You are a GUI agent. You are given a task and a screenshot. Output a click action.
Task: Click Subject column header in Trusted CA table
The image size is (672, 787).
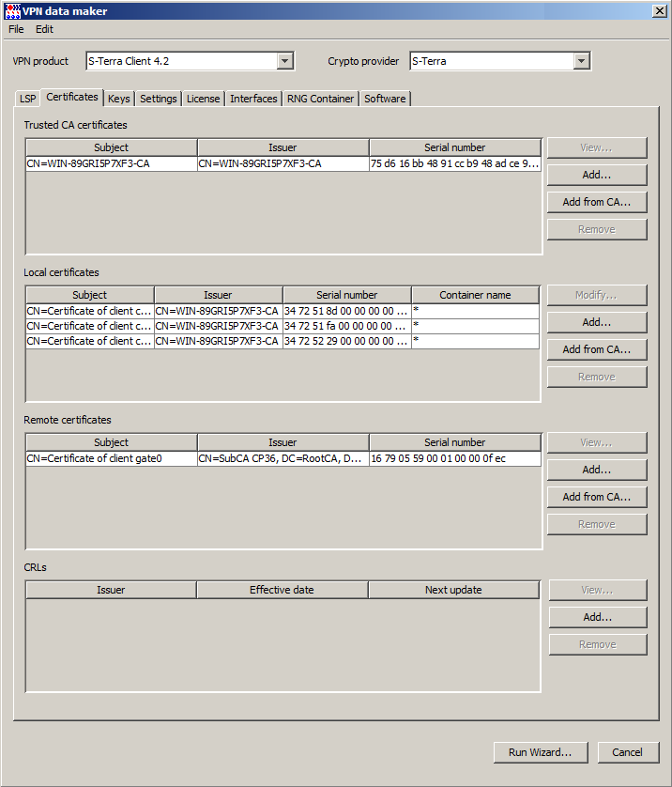(112, 147)
